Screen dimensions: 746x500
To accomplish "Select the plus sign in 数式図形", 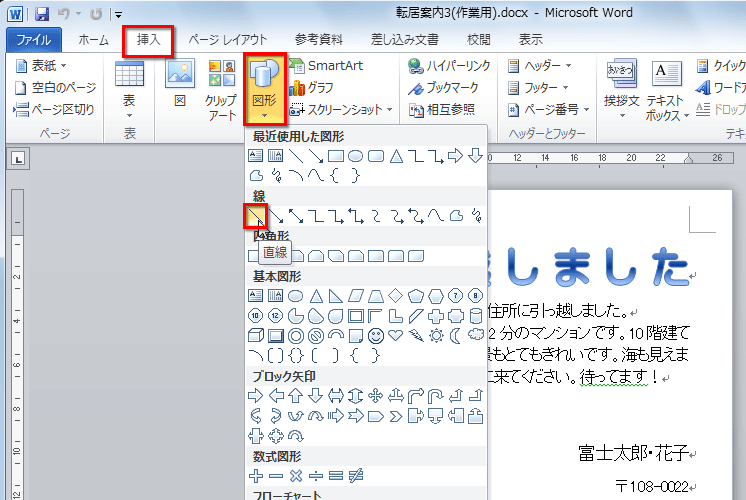I will coord(256,476).
